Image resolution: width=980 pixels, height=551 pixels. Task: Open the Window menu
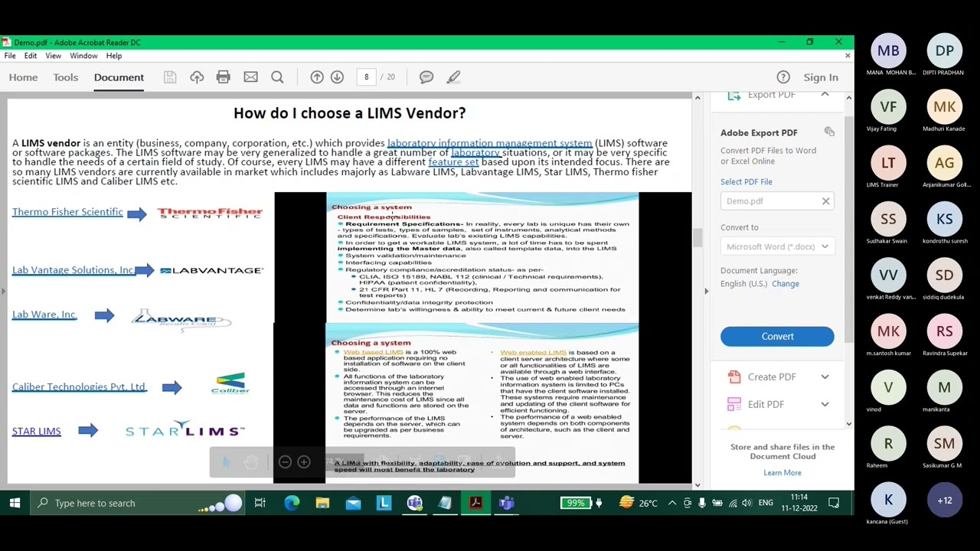click(x=83, y=56)
